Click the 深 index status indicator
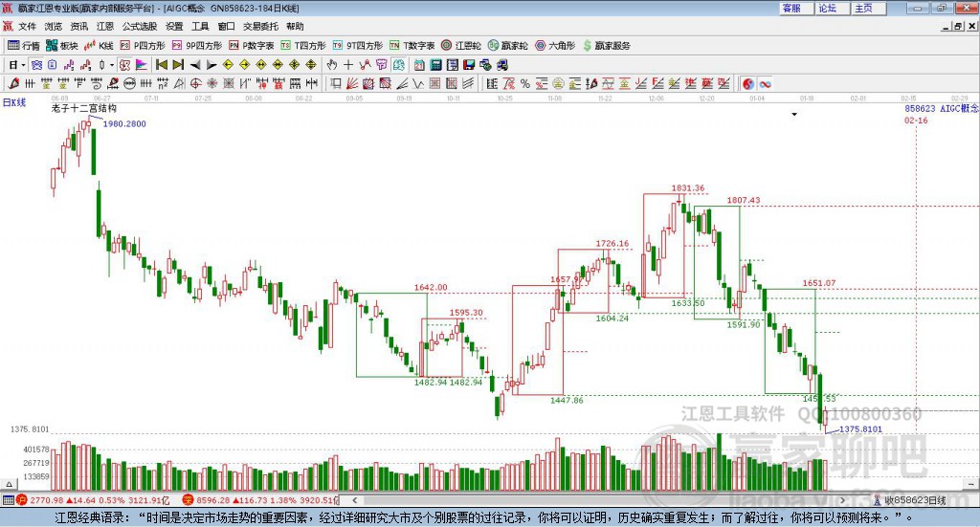Image resolution: width=980 pixels, height=527 pixels. click(188, 500)
